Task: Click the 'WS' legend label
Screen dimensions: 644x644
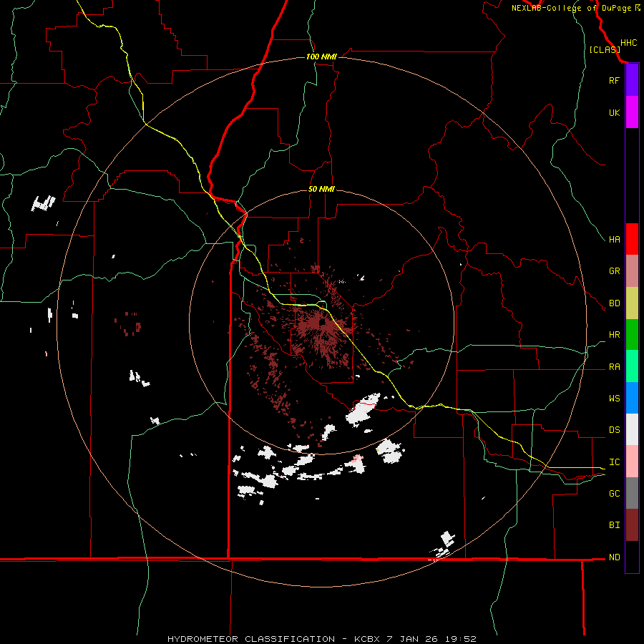Action: point(614,399)
